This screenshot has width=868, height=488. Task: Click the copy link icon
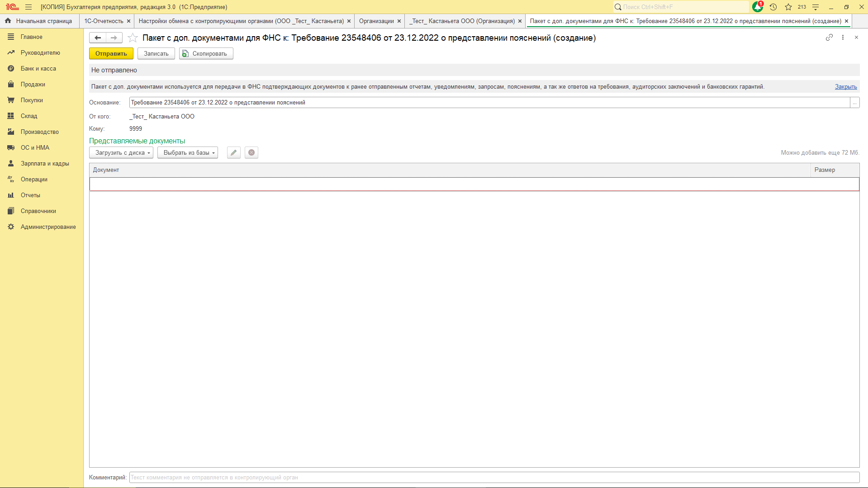pos(829,38)
